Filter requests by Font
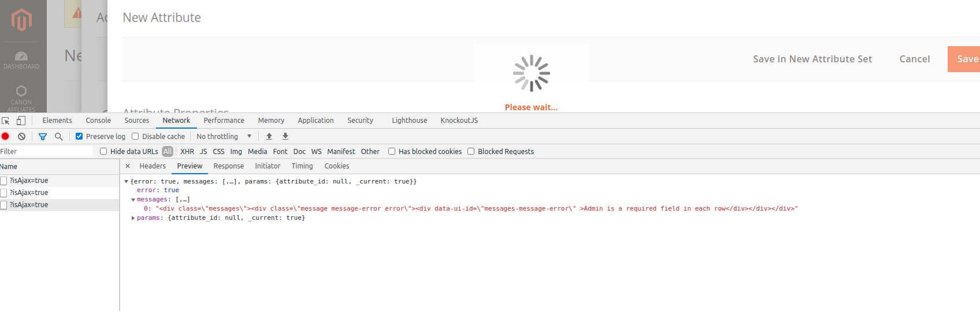 pos(280,152)
